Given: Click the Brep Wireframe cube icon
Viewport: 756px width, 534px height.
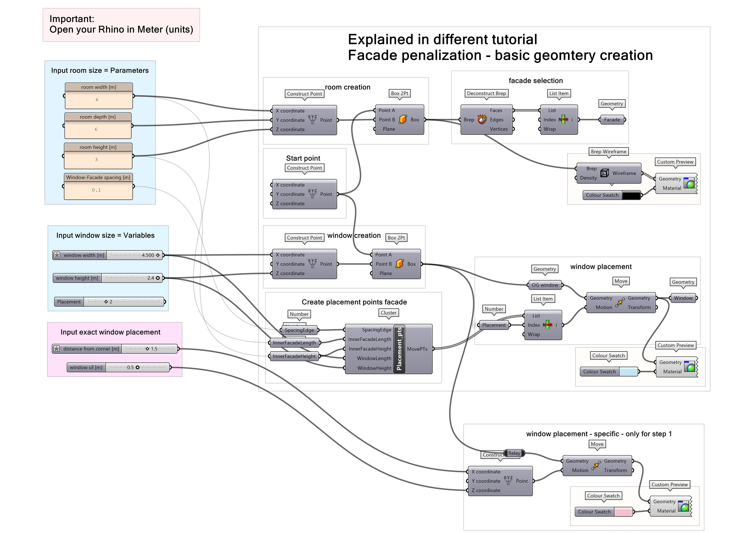Looking at the screenshot, I should click(605, 173).
